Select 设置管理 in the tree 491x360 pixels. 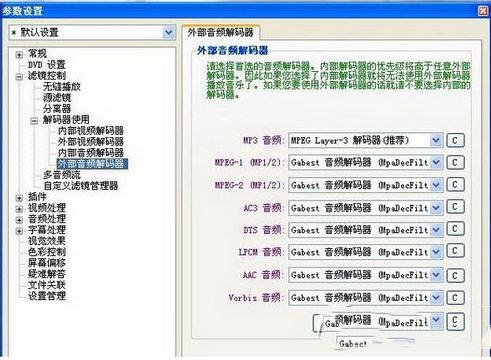(x=47, y=296)
